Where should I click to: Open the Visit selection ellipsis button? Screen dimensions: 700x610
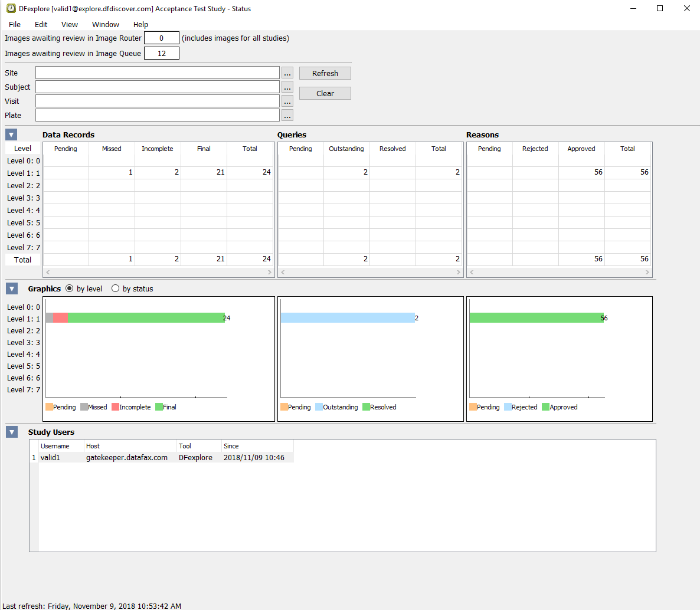[x=287, y=101]
